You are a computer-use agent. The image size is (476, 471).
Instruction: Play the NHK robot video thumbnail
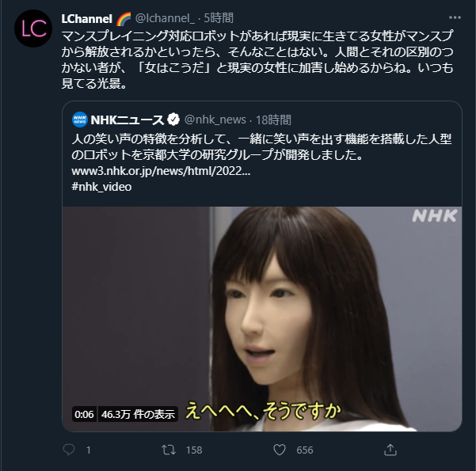[x=262, y=319]
